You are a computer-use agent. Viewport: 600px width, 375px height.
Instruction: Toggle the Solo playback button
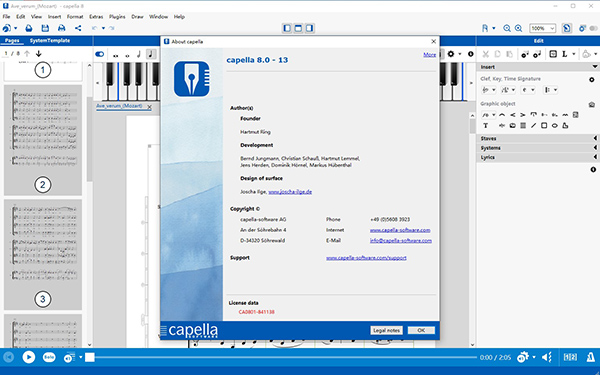point(49,357)
